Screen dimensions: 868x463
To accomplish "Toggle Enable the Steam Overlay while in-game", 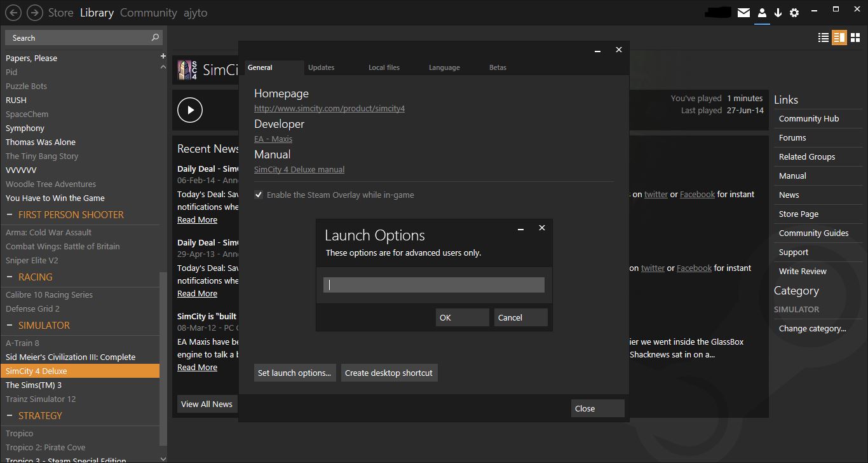I will coord(259,195).
